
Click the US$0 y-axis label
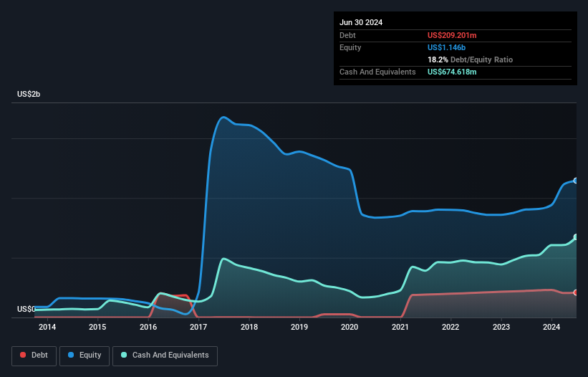[x=26, y=309]
